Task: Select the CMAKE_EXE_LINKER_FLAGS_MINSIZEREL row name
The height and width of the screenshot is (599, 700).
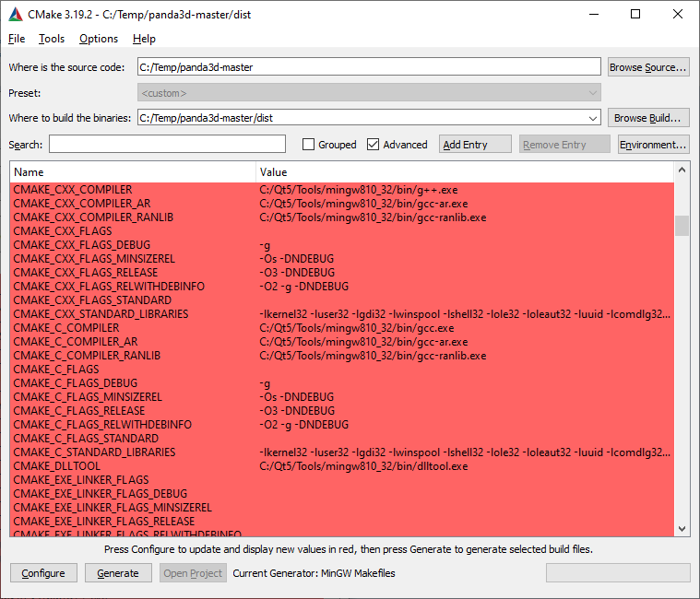Action: (113, 508)
